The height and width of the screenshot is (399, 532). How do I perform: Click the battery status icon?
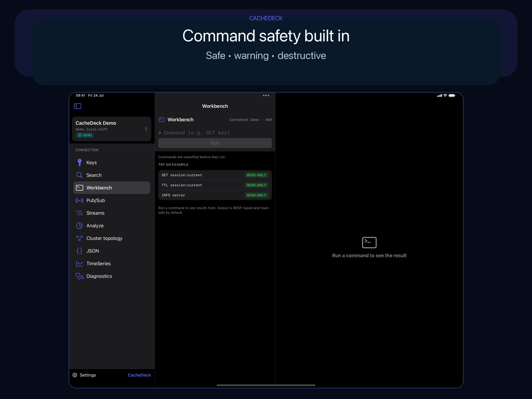point(452,95)
